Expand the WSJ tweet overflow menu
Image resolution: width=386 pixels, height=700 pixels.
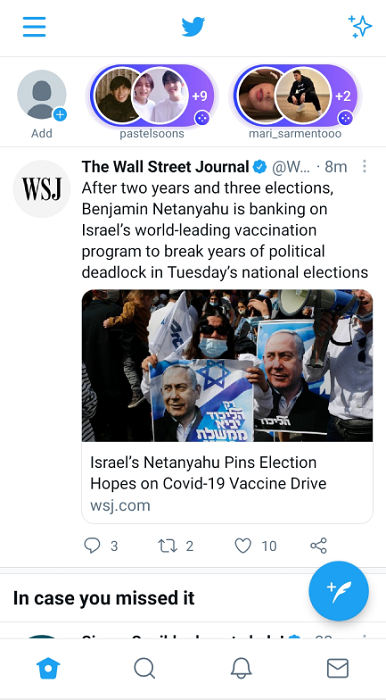[x=364, y=167]
